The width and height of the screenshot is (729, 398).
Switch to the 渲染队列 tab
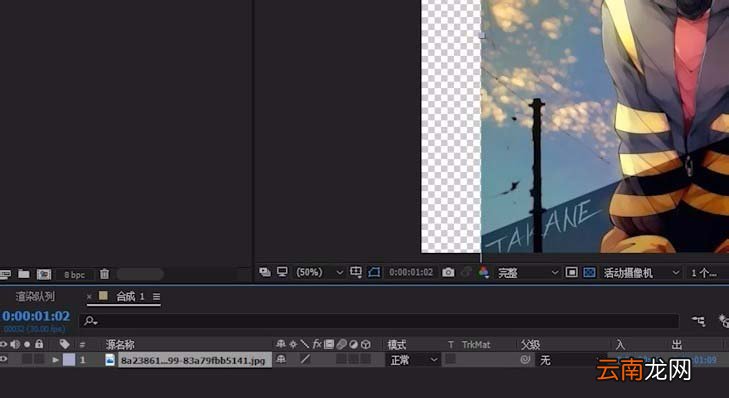[x=35, y=297]
